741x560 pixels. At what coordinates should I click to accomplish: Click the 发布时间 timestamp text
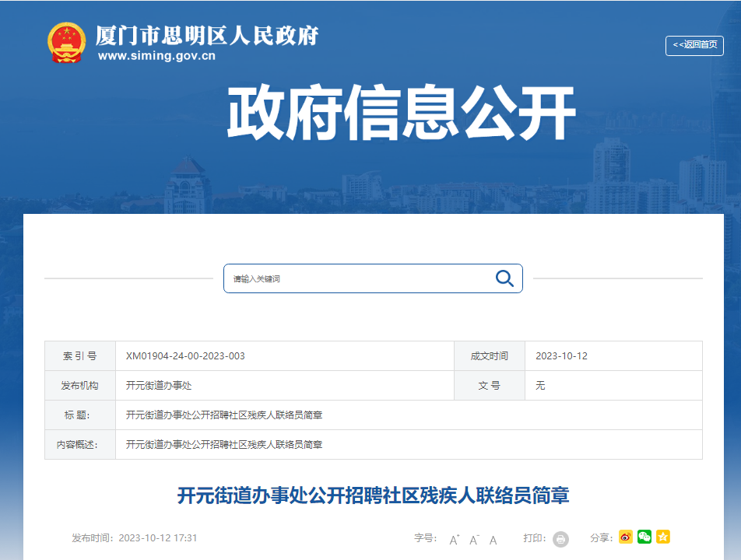[x=135, y=538]
